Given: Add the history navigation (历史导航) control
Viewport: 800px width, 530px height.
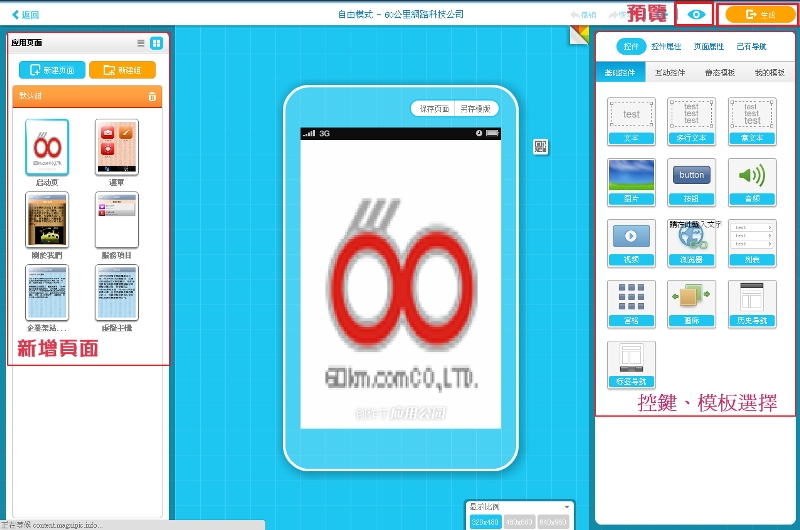Looking at the screenshot, I should [x=752, y=304].
